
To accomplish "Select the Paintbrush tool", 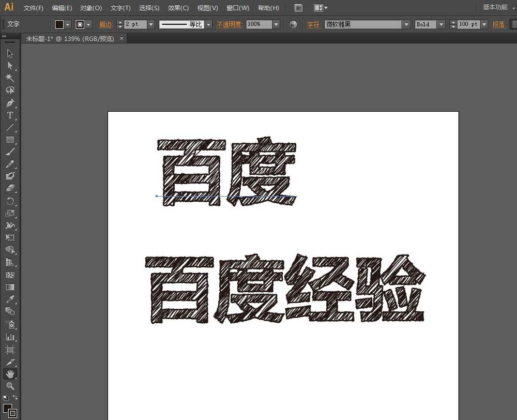I will point(10,152).
